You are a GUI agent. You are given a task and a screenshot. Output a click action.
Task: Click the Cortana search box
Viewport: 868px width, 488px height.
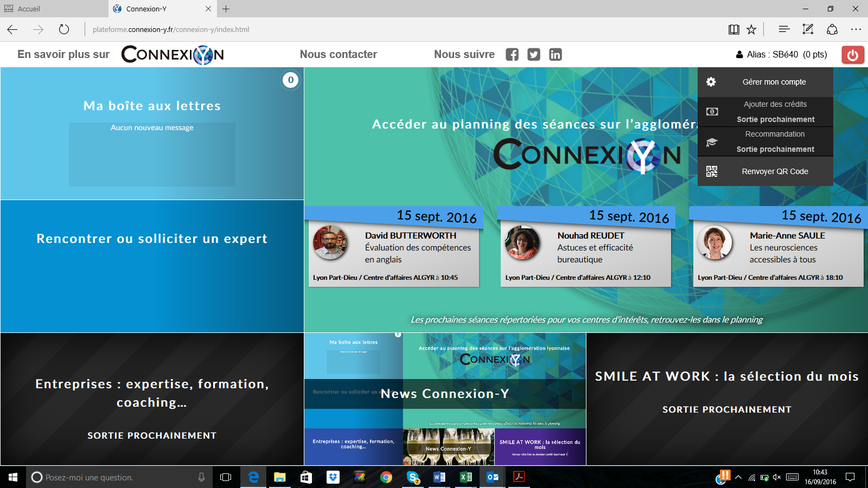tap(119, 477)
